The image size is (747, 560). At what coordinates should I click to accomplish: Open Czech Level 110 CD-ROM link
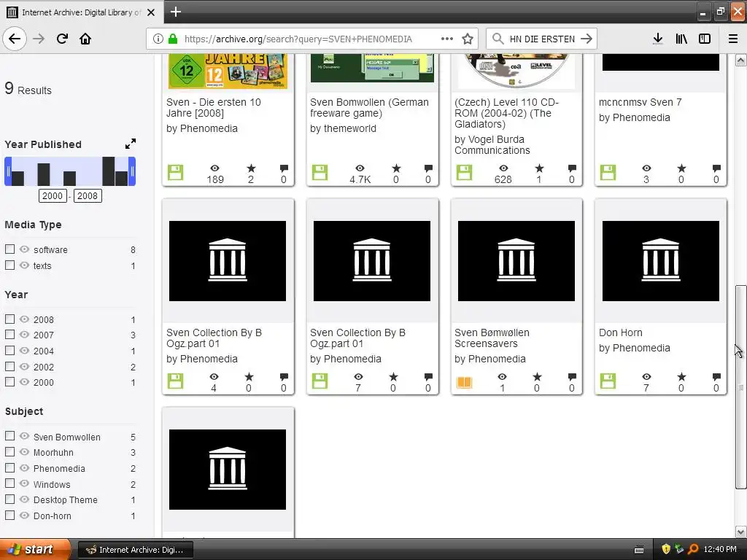(x=506, y=113)
